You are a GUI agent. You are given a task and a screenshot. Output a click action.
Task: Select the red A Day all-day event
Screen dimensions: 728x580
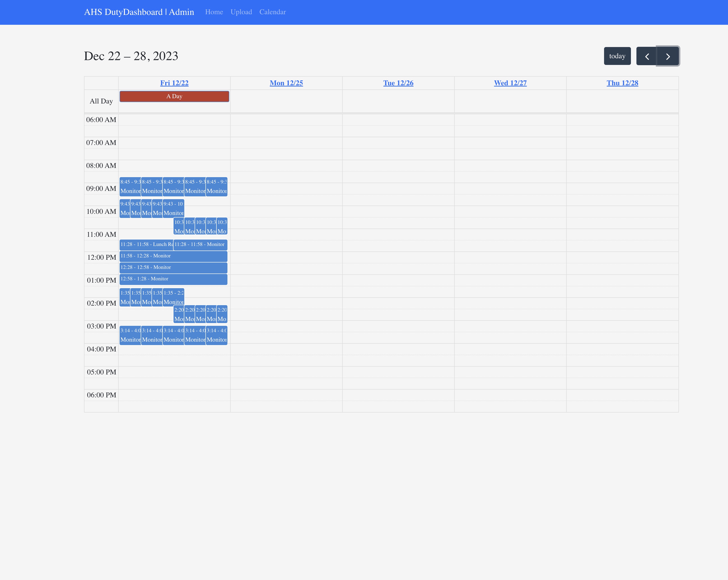pyautogui.click(x=174, y=97)
